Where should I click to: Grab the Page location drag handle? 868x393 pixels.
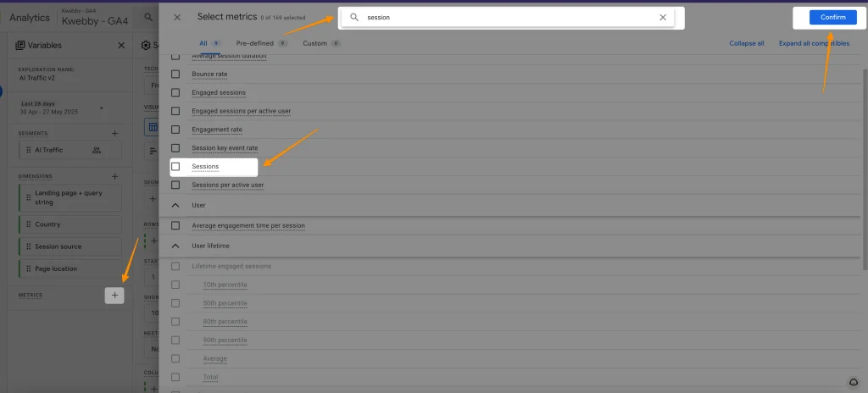click(x=29, y=269)
